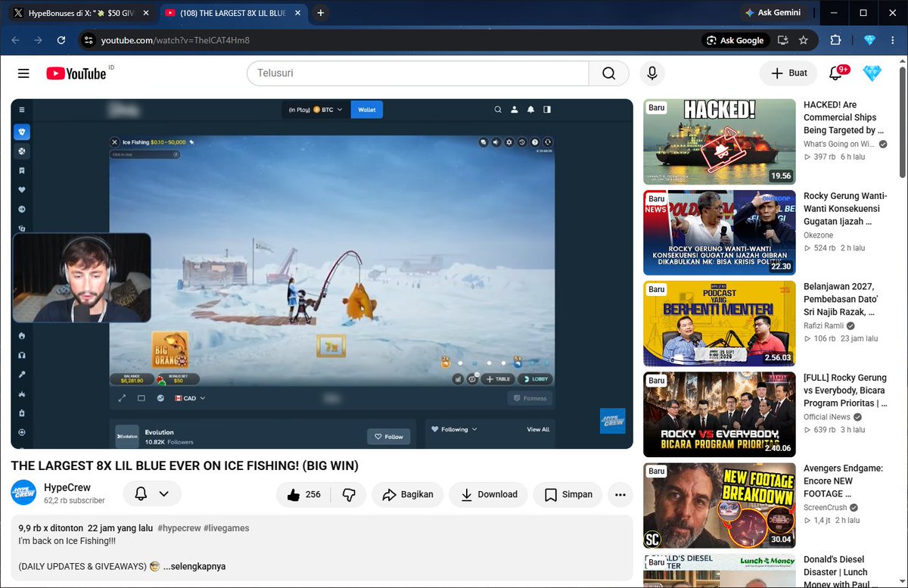Go to YouTube home via logo

76,73
